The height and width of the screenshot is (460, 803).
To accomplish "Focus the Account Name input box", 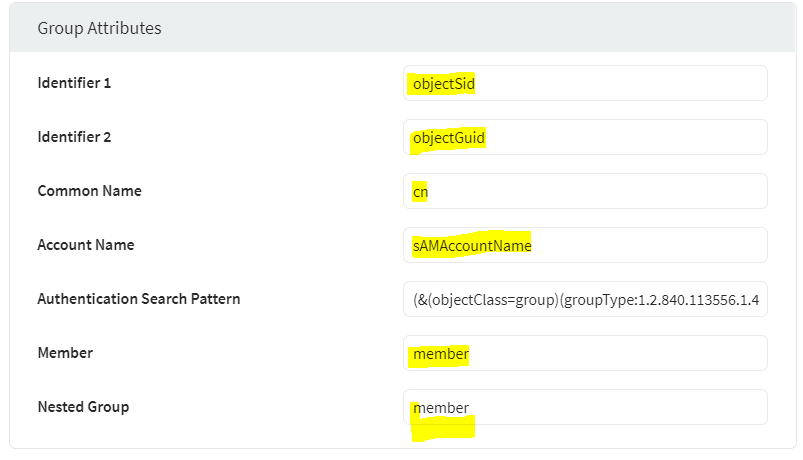I will [x=585, y=245].
